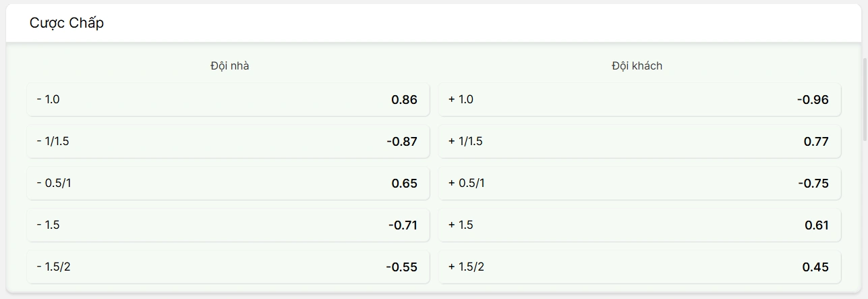Screen dimensions: 868x299
Task: Click the -0.96 odds value
Action: [x=813, y=100]
